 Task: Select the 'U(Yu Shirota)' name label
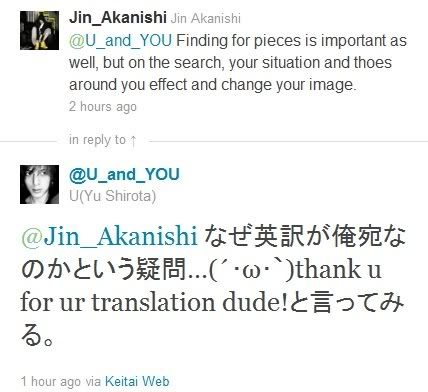coord(113,196)
